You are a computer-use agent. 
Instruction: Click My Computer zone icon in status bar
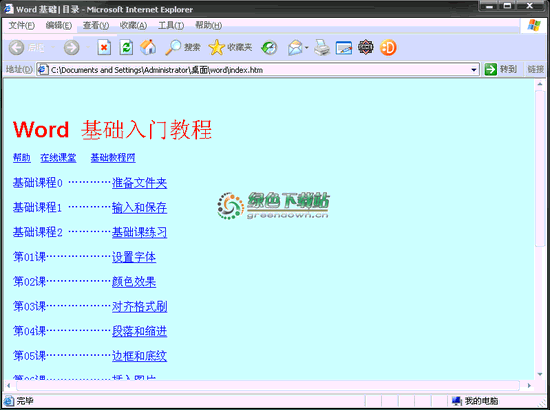click(456, 401)
